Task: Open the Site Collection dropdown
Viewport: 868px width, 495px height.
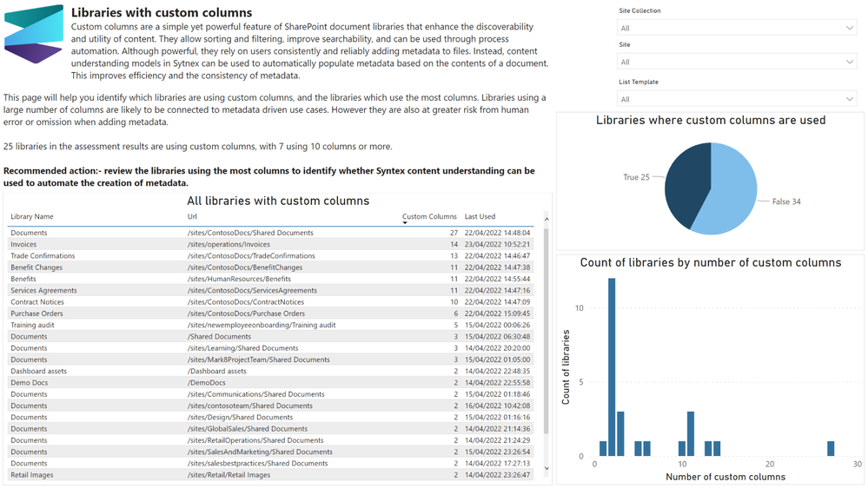Action: (x=737, y=28)
